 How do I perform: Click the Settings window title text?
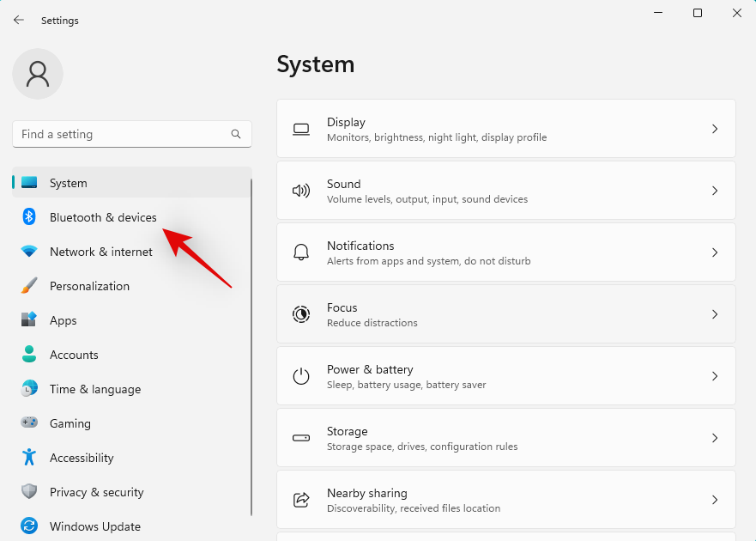(60, 21)
